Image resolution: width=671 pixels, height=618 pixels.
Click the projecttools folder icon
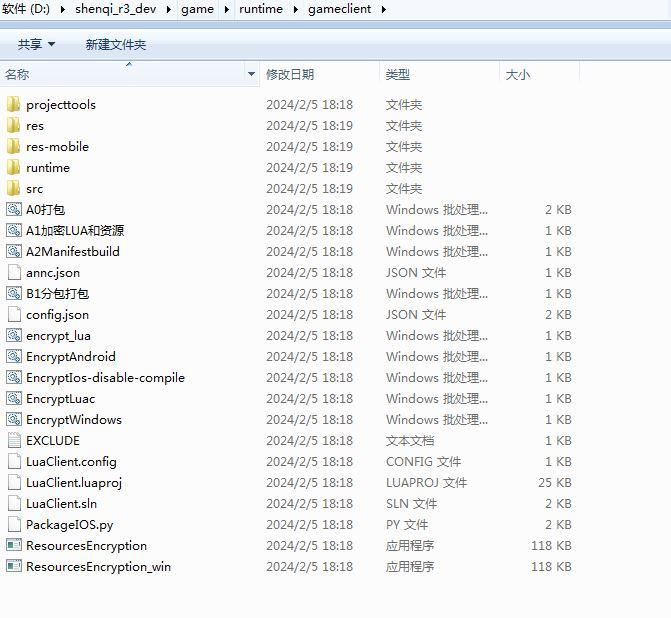pos(13,104)
